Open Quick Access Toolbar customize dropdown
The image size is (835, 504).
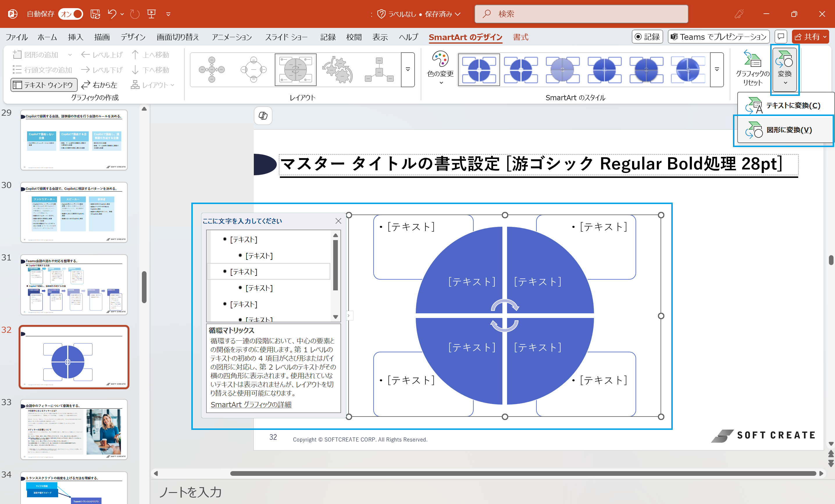click(168, 14)
